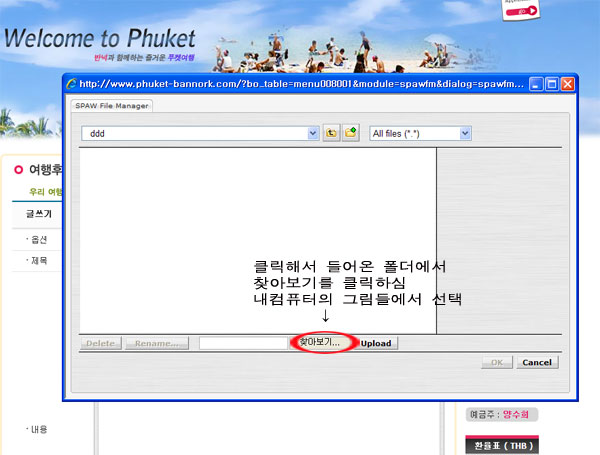Select the SPAW File Manager tab
This screenshot has width=600, height=455.
pos(109,105)
